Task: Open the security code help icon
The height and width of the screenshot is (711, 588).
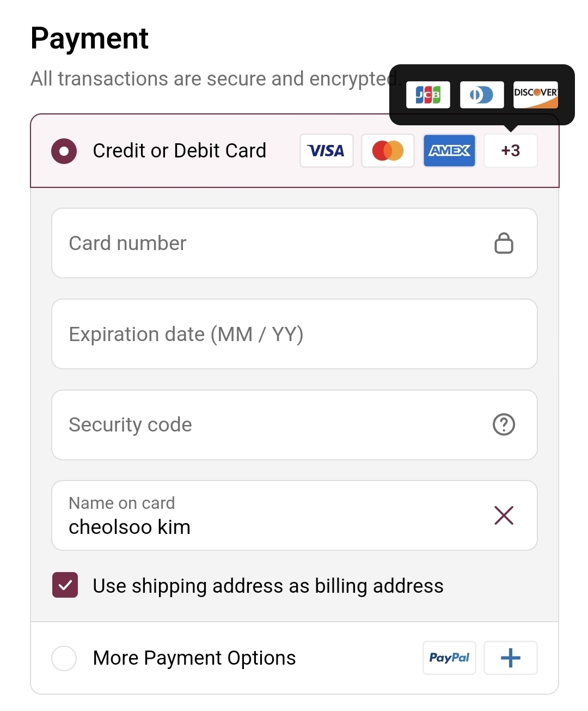Action: (504, 424)
